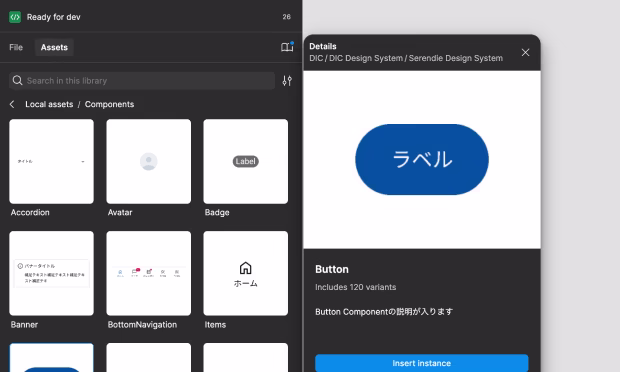Go back with the left chevron arrow
620x372 pixels.
(12, 104)
